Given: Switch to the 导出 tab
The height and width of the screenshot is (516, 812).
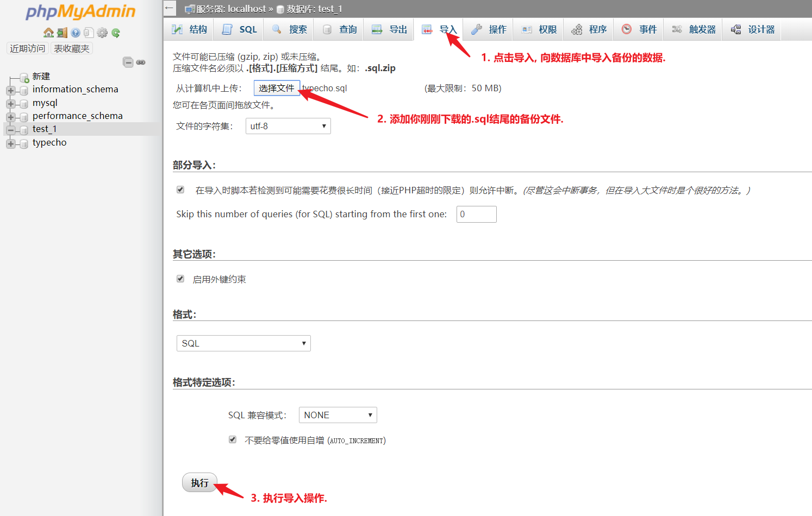Looking at the screenshot, I should coord(389,29).
